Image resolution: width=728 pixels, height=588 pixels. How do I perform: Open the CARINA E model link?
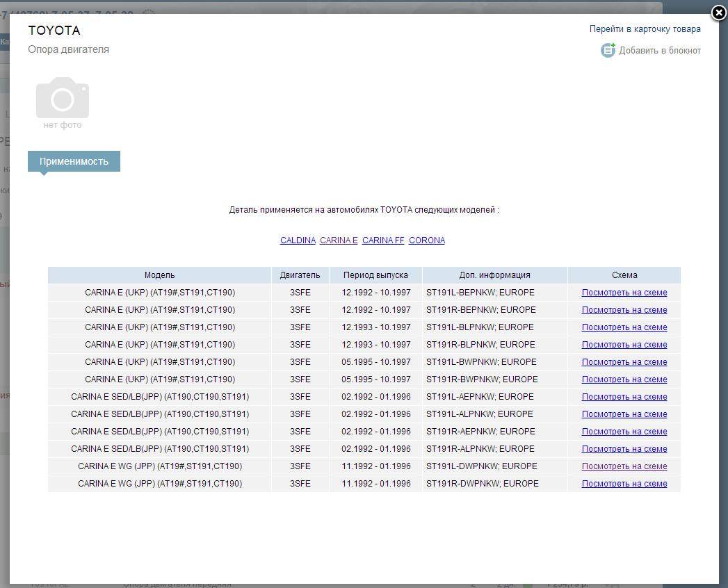point(339,240)
